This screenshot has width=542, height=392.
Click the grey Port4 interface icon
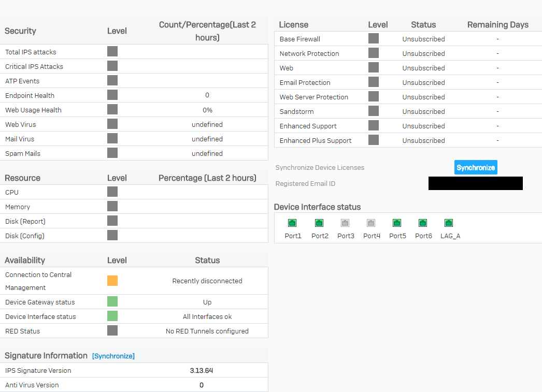tap(371, 223)
